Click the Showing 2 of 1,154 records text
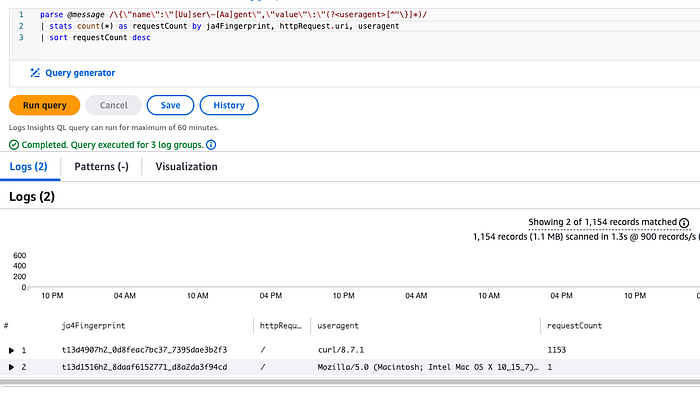This screenshot has width=700, height=408. coord(603,222)
